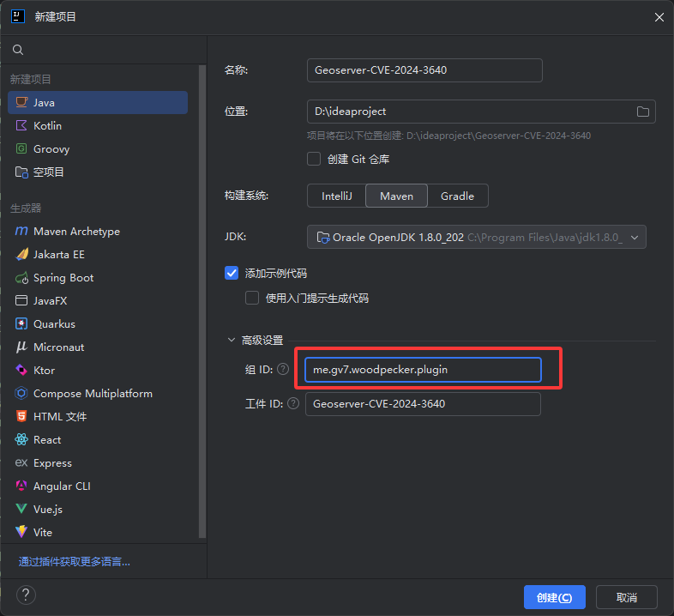Click help icon next to 组 ID
The image size is (674, 616).
click(x=283, y=369)
